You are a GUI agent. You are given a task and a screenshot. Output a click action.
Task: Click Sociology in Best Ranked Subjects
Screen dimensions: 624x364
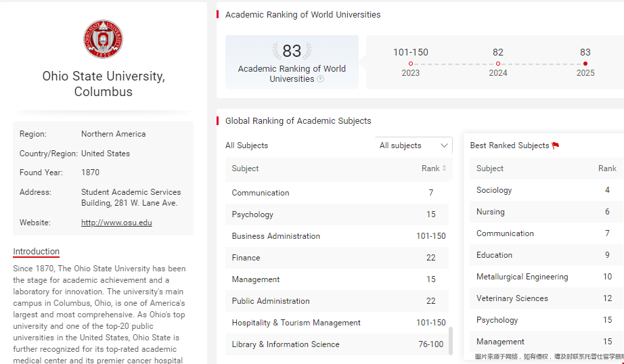coord(494,190)
